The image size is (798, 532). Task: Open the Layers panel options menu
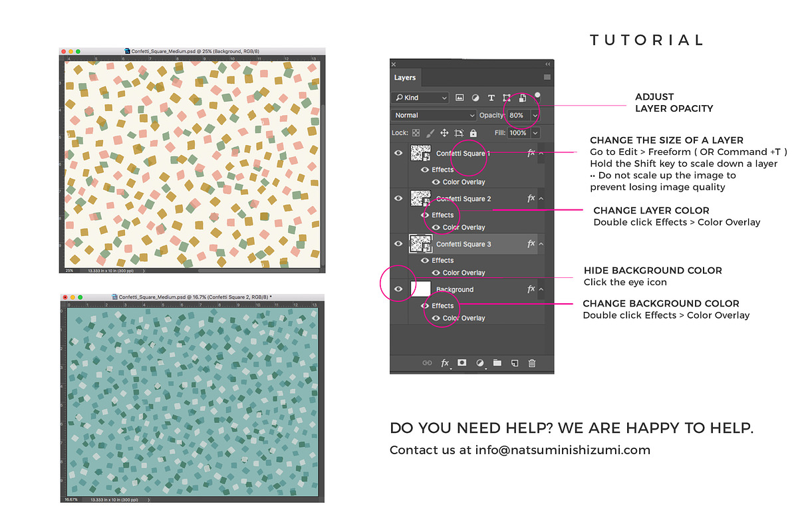[547, 78]
